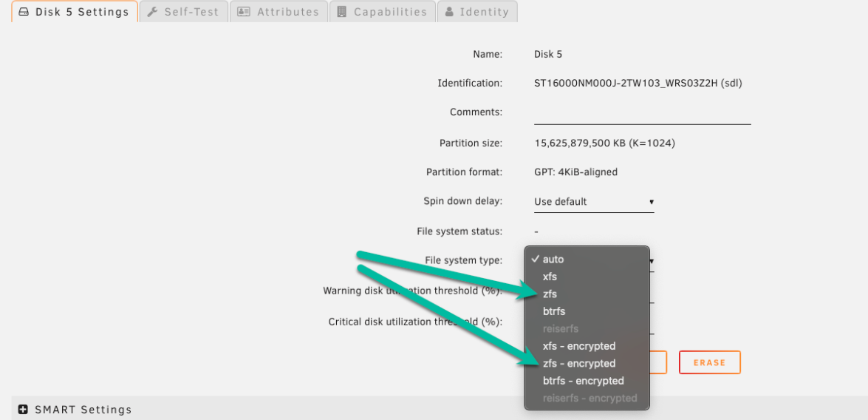Click the person icon on Identity tab
Image resolution: width=868 pixels, height=420 pixels.
point(449,12)
